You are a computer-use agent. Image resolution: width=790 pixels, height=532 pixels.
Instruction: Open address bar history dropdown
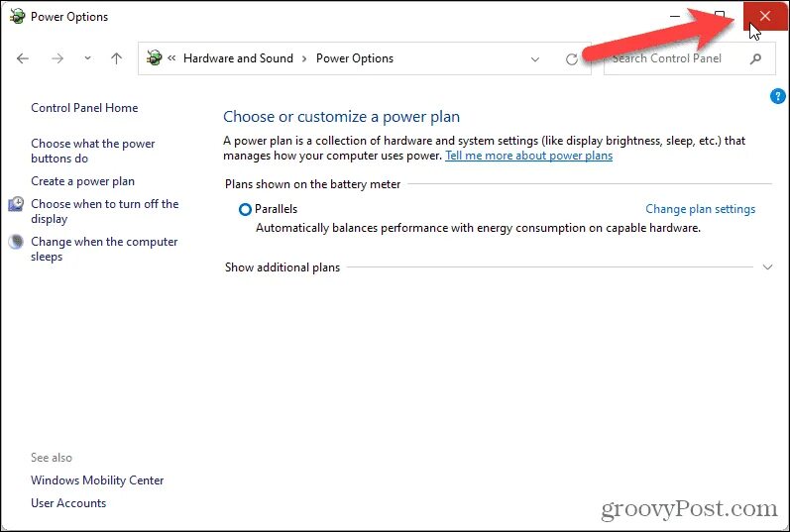535,59
